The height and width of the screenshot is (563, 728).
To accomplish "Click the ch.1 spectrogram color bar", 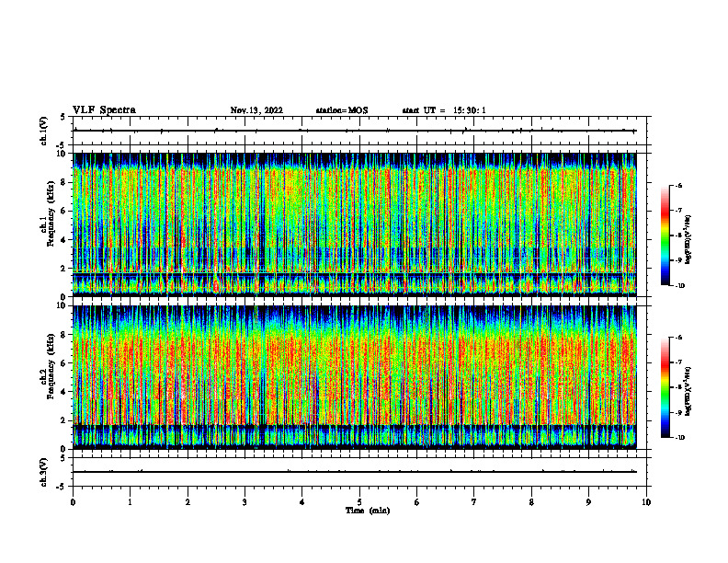I will click(665, 236).
